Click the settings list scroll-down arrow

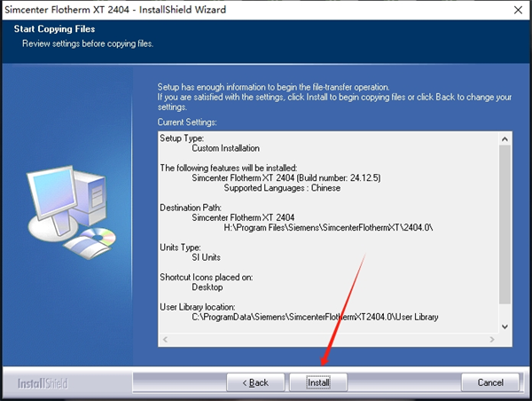click(x=505, y=326)
